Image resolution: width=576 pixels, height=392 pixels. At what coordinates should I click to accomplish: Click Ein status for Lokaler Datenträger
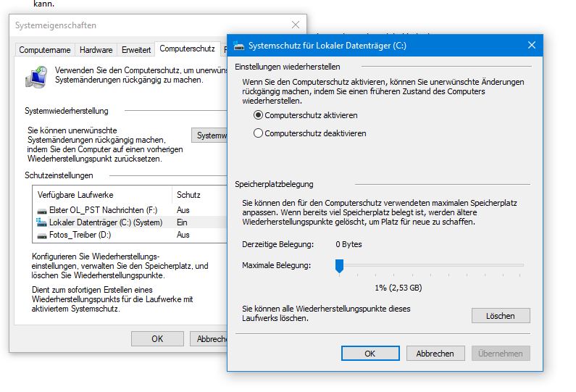tap(182, 222)
